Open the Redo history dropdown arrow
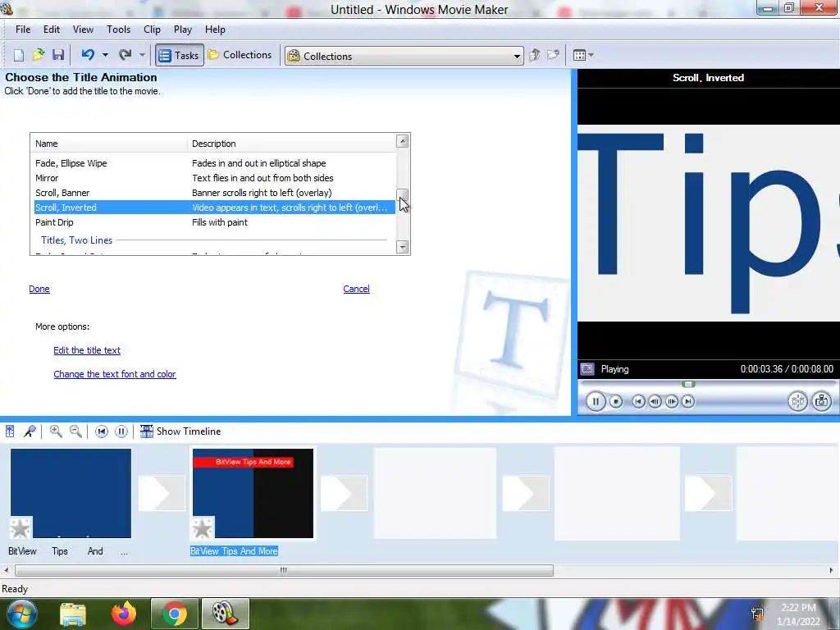The width and height of the screenshot is (840, 630). (x=142, y=55)
